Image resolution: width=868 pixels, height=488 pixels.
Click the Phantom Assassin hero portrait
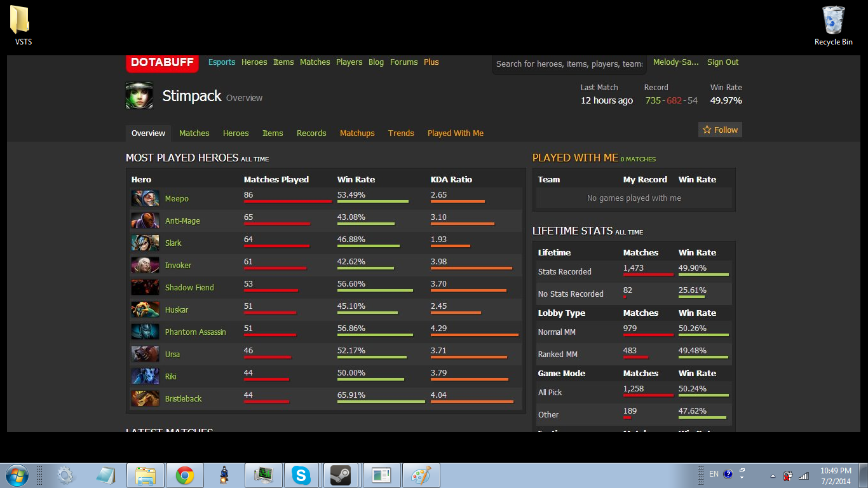[146, 332]
